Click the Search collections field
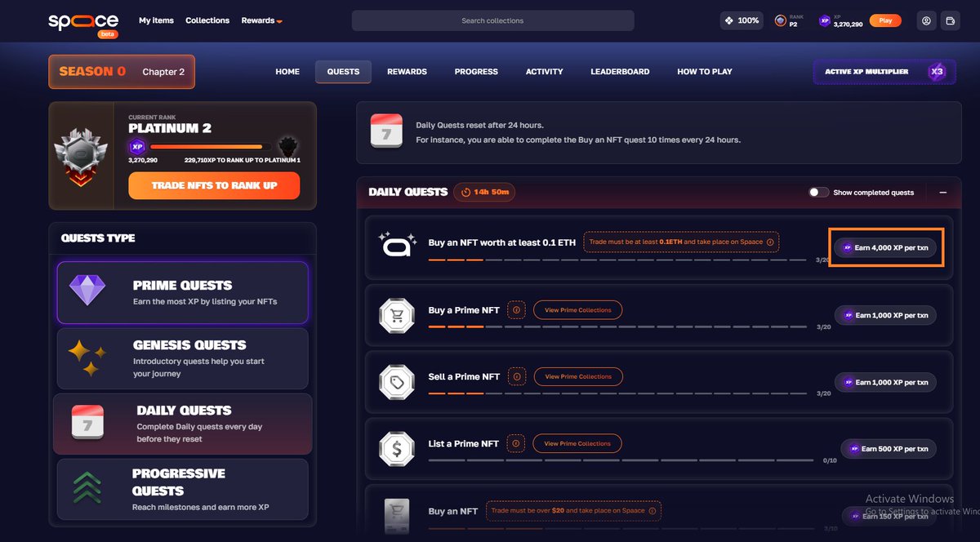The image size is (980, 542). (x=492, y=20)
